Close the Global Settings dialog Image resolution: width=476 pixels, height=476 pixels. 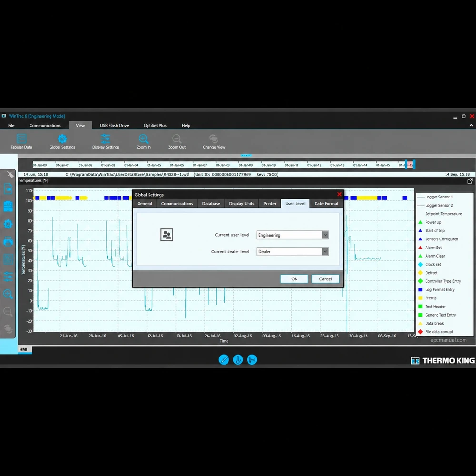pos(339,194)
